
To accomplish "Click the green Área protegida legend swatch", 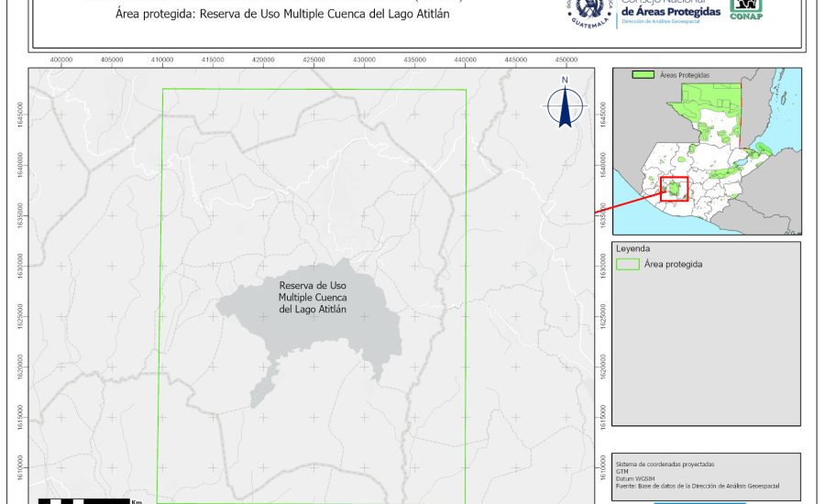I will click(628, 264).
